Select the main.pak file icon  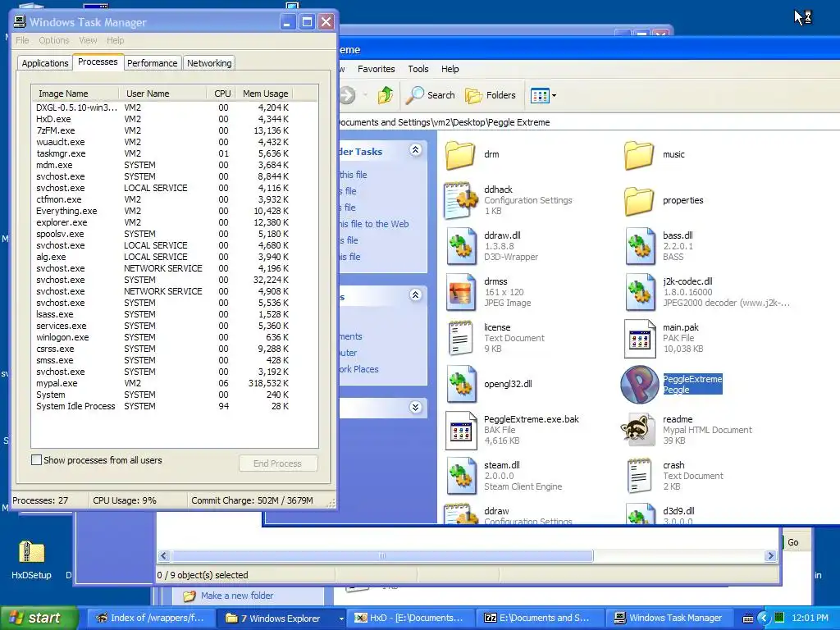tap(640, 339)
